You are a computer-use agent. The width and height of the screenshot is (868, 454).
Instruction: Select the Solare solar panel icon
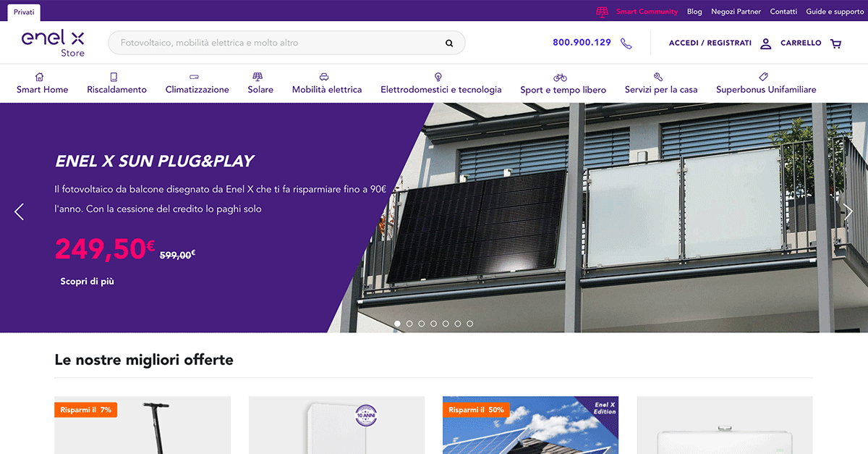tap(258, 77)
